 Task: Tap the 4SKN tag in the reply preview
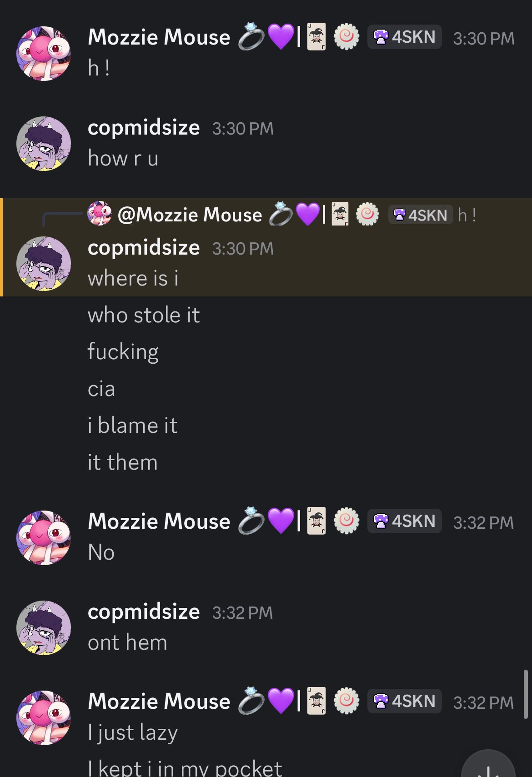point(421,215)
